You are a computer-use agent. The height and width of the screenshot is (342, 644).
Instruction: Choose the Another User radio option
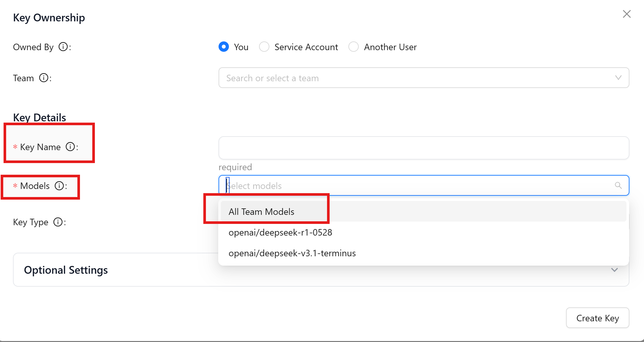(x=354, y=47)
